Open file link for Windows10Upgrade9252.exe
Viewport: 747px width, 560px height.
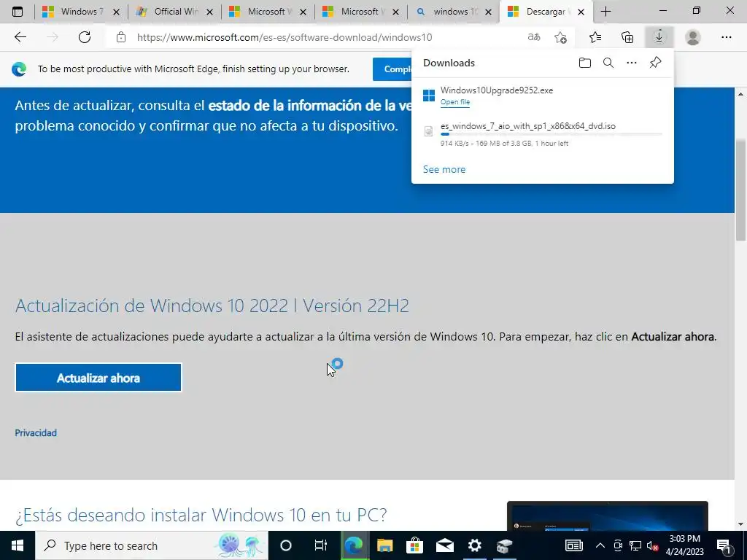(x=455, y=102)
